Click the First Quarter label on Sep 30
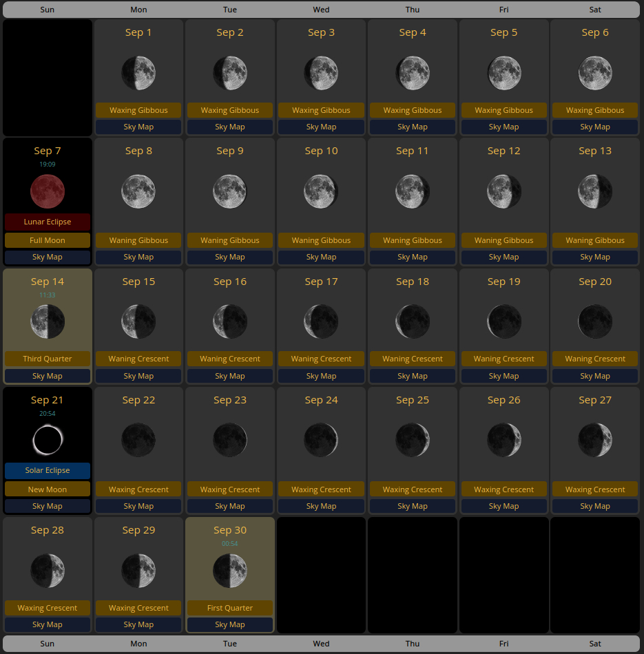The height and width of the screenshot is (654, 644). click(x=230, y=608)
